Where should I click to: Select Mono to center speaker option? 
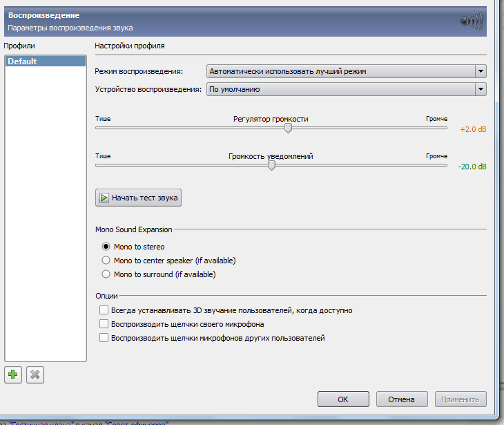[x=106, y=261]
